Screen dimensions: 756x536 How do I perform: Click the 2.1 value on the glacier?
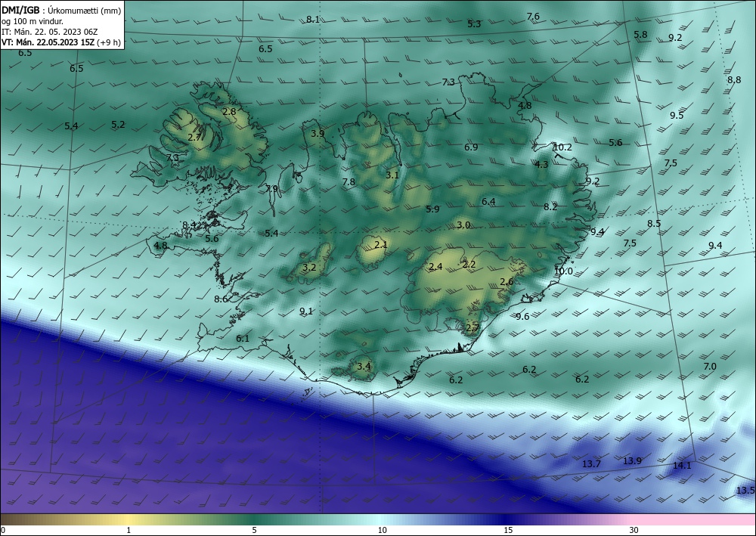pyautogui.click(x=381, y=245)
